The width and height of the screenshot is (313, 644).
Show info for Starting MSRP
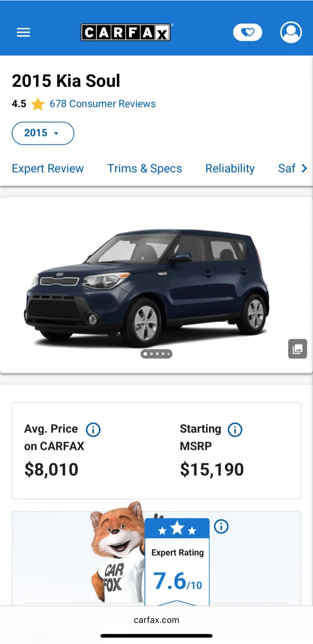[235, 430]
